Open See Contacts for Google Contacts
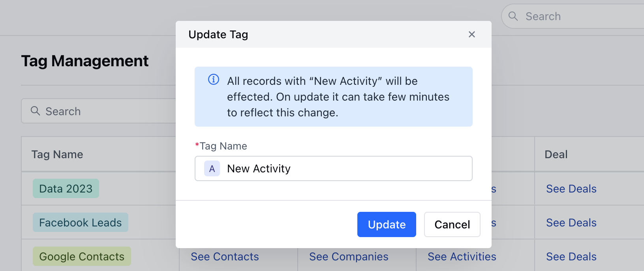Viewport: 644px width, 271px height. pos(225,256)
